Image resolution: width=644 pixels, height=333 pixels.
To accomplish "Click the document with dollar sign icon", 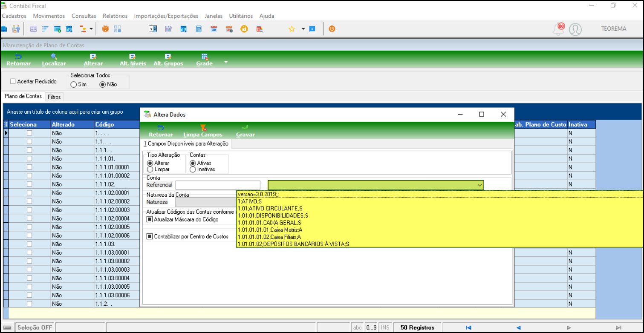I will pos(153,29).
